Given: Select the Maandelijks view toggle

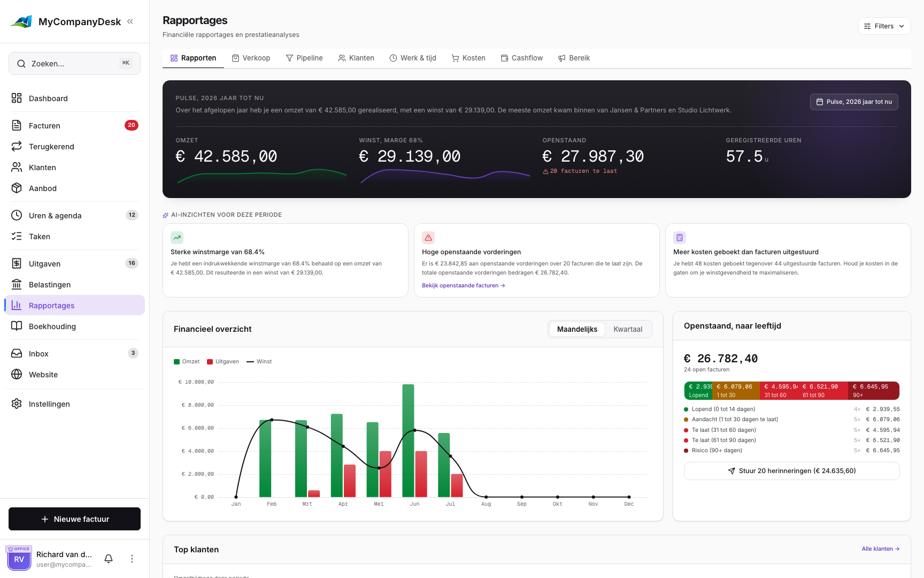Looking at the screenshot, I should click(x=577, y=329).
